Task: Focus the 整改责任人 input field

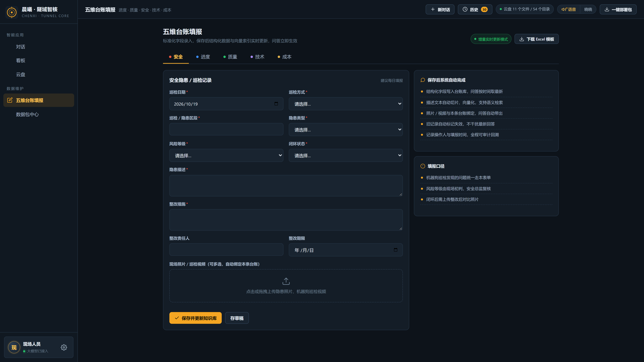Action: click(x=226, y=250)
